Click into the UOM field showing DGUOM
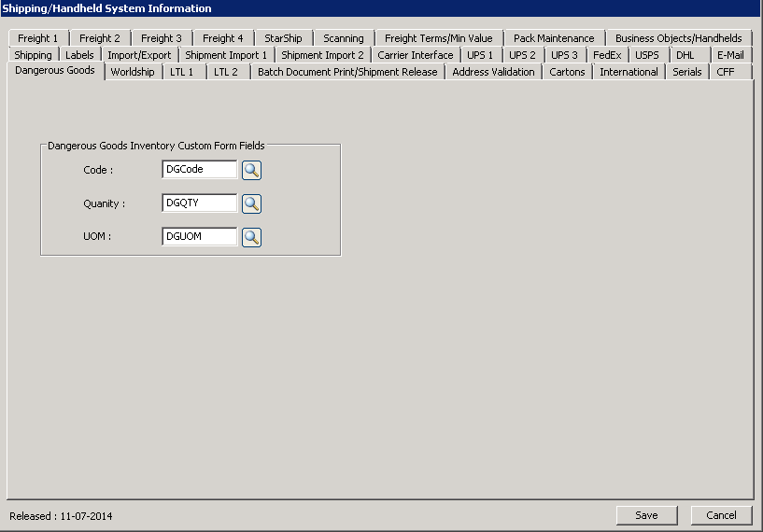 pos(199,237)
